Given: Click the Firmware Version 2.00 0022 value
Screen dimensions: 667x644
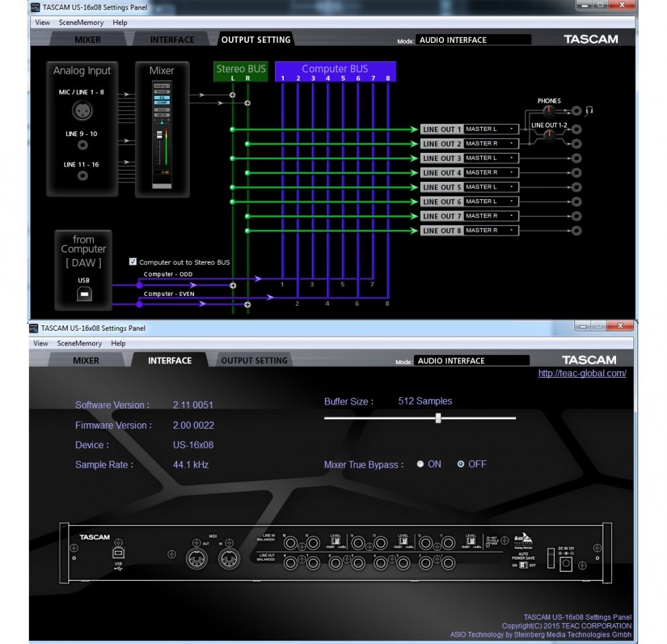Looking at the screenshot, I should (193, 425).
